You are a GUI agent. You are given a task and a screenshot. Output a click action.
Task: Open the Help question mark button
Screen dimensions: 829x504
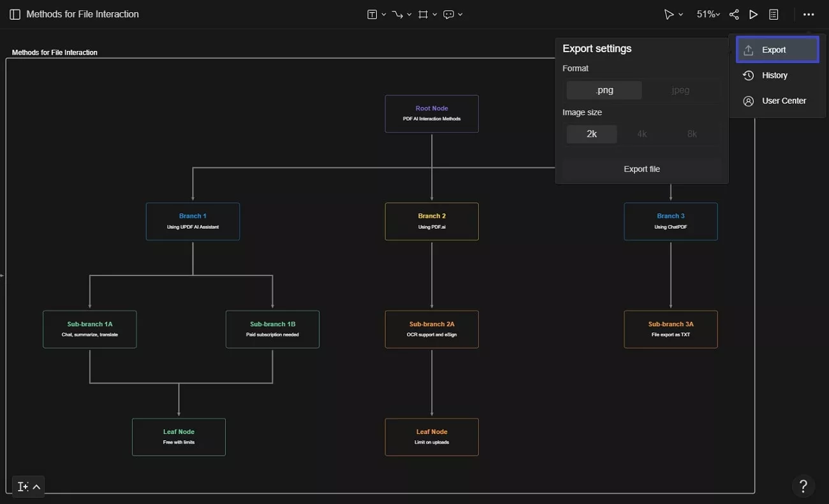(803, 486)
